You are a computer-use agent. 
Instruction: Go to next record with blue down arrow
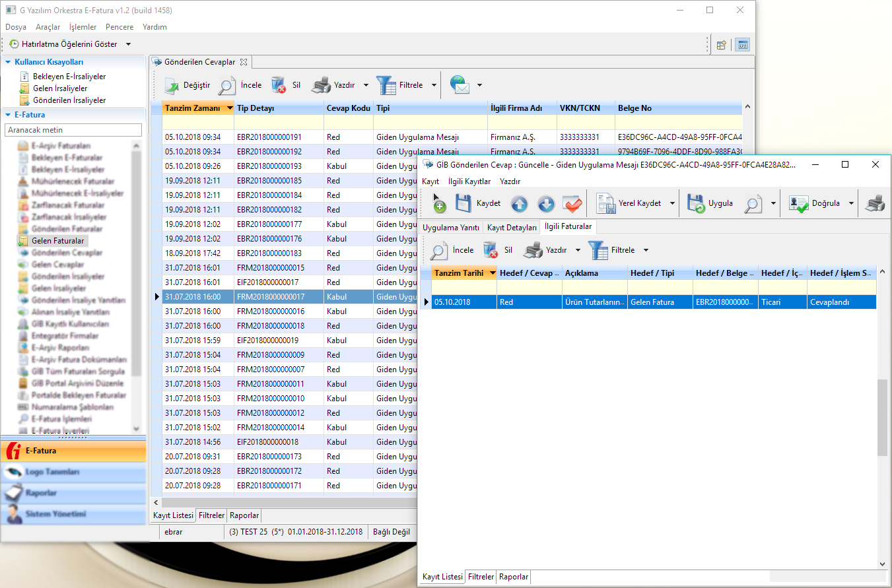pos(545,204)
